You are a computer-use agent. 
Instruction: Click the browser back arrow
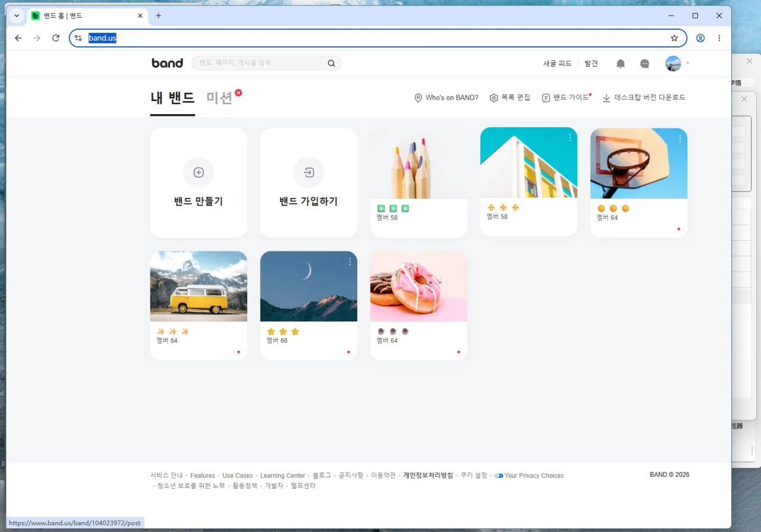point(18,38)
